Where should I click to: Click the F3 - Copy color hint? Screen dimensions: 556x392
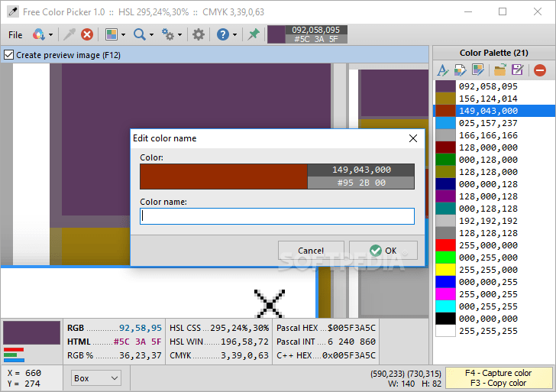[498, 383]
